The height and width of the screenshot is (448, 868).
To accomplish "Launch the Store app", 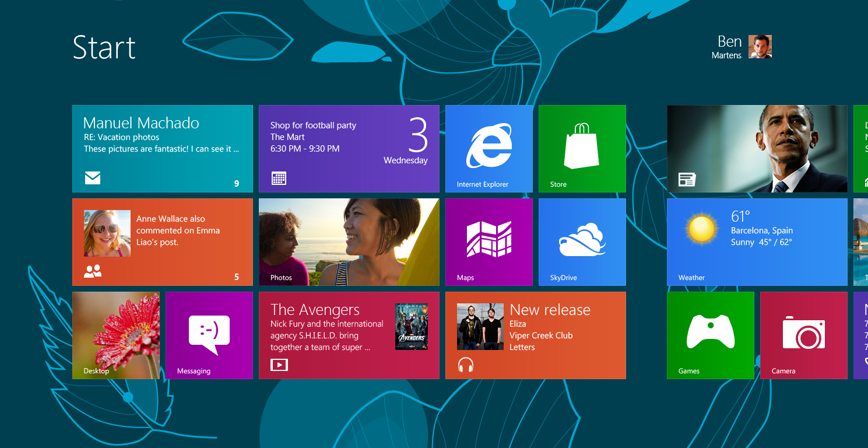I will point(582,148).
